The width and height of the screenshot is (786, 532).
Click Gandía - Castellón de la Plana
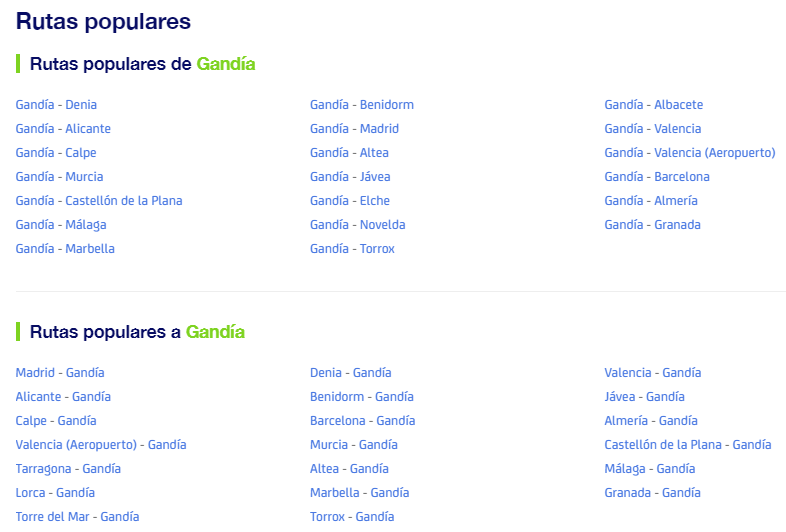pos(99,201)
